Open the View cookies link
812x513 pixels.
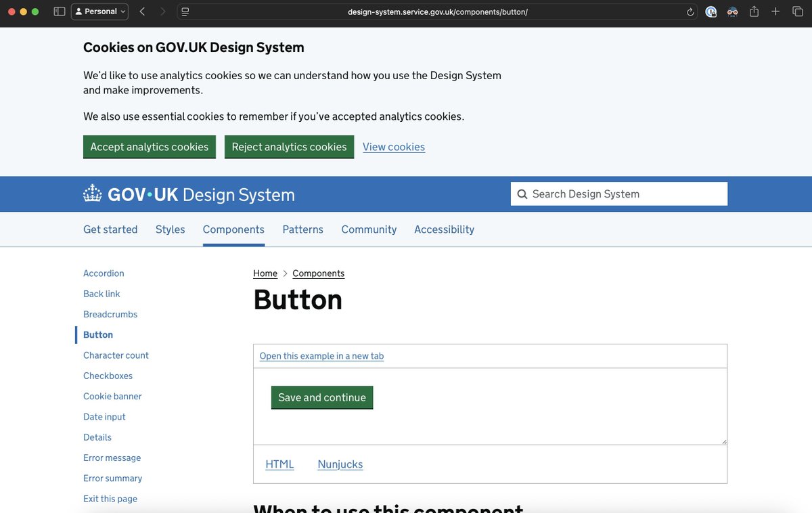tap(394, 147)
